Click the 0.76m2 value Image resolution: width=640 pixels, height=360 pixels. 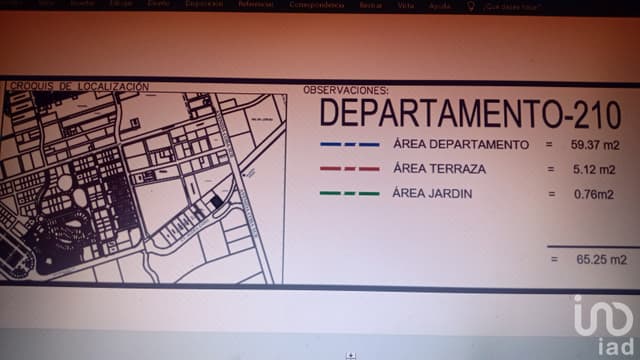tap(594, 194)
